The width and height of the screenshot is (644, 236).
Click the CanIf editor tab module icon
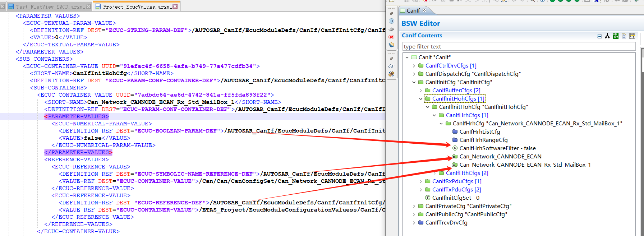click(x=403, y=10)
